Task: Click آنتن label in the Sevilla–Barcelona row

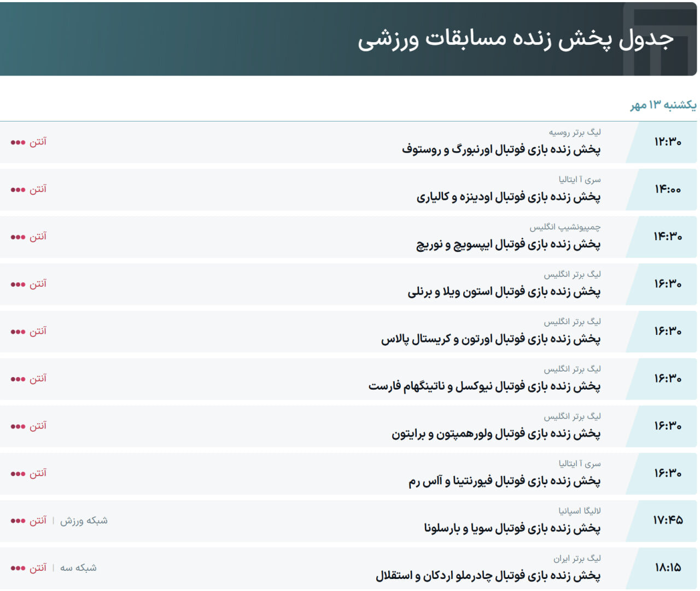Action: 38,520
